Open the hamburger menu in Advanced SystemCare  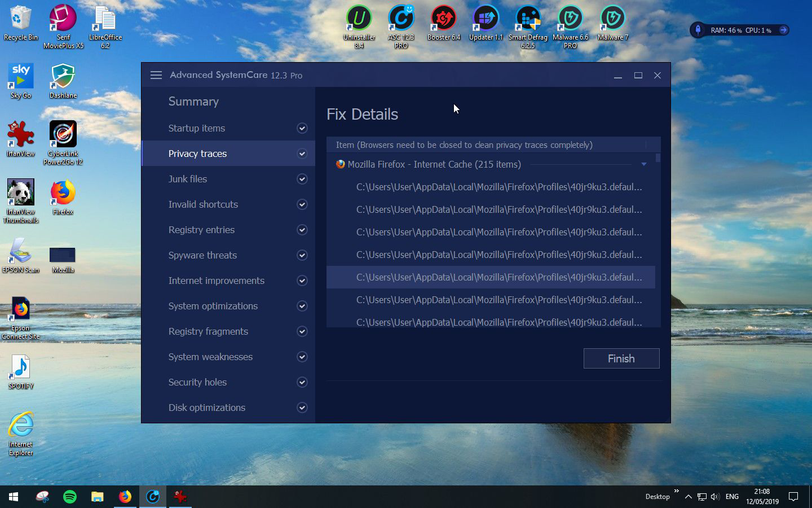click(x=156, y=75)
